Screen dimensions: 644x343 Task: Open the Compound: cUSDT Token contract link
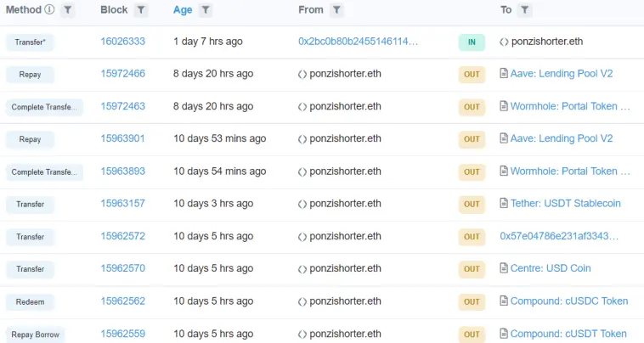pyautogui.click(x=568, y=334)
